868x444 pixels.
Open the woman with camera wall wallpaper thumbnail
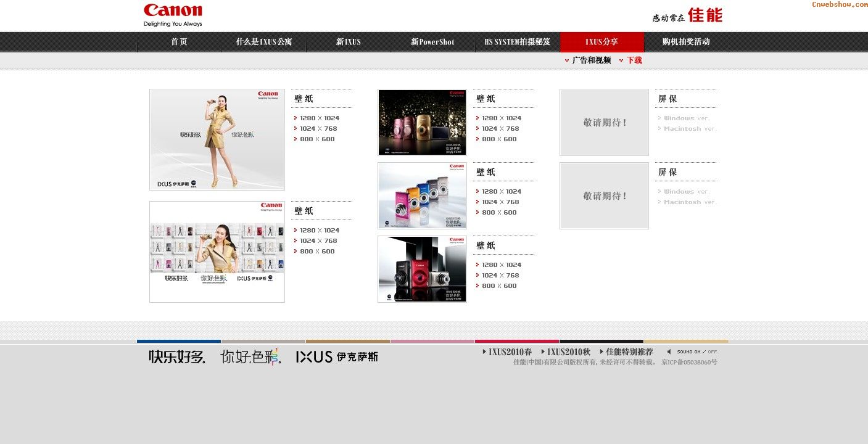click(x=217, y=252)
